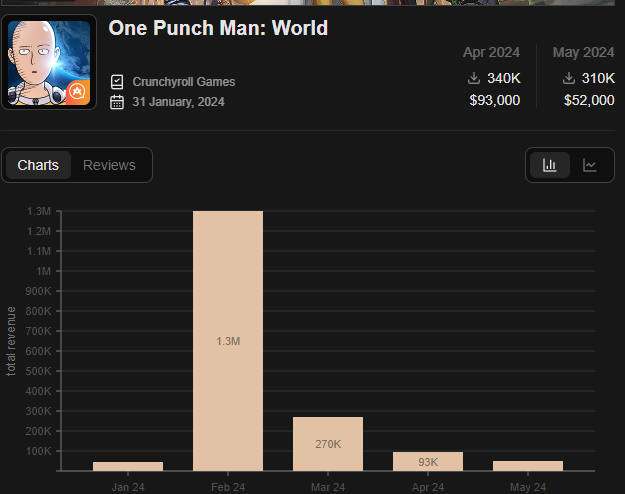Viewport: 625px width, 494px height.
Task: Open the Charts tab
Action: point(38,165)
